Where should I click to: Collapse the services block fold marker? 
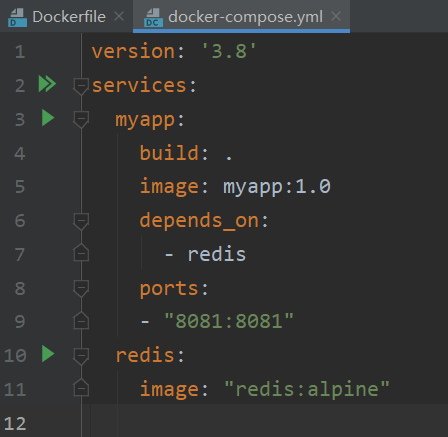(x=81, y=86)
